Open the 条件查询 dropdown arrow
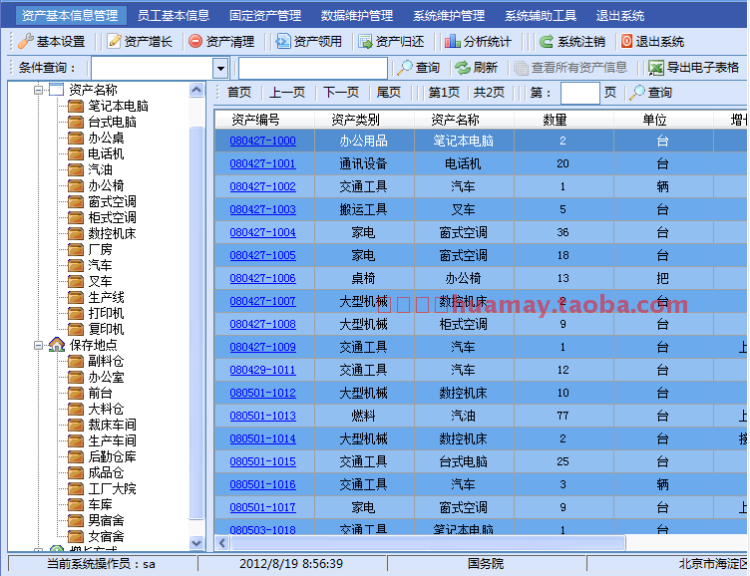 tap(221, 68)
